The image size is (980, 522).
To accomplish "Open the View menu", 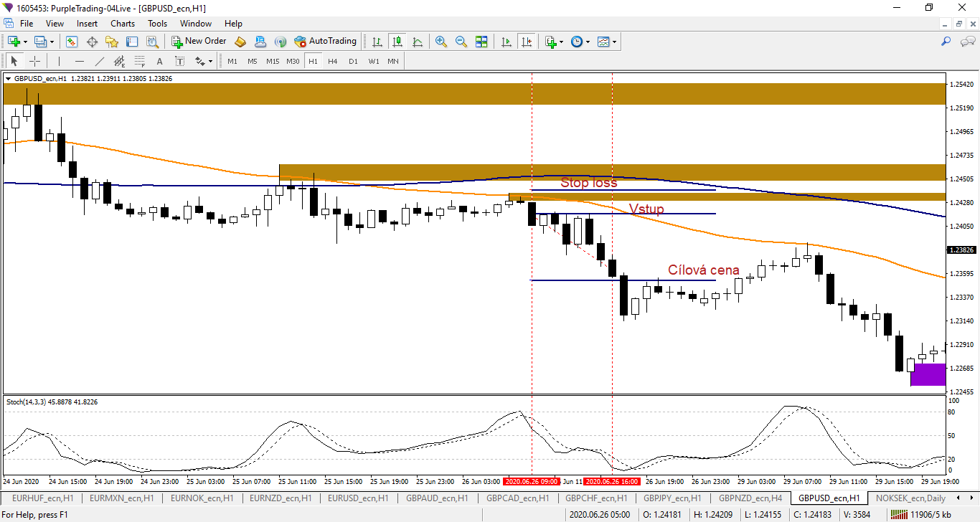I will pyautogui.click(x=55, y=24).
